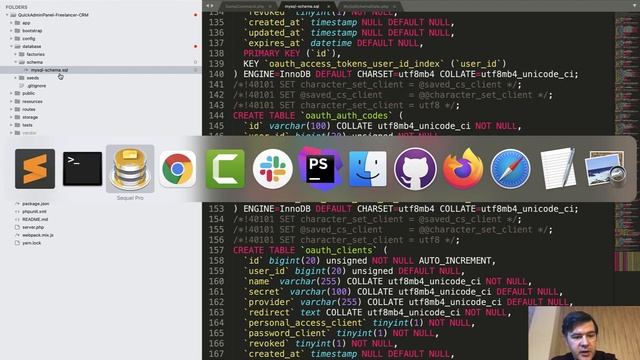Launch Firefox from the Dock
640x360 pixels.
tap(463, 169)
